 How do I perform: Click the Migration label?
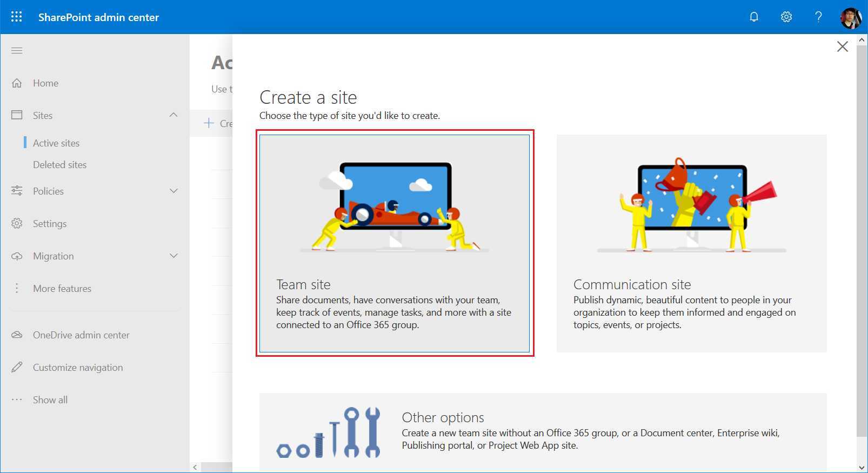pos(53,256)
